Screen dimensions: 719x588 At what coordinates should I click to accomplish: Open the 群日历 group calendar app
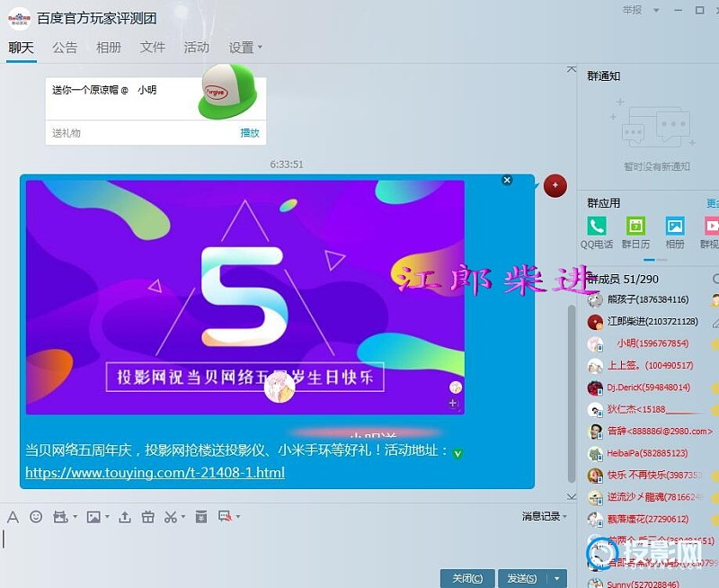635,234
